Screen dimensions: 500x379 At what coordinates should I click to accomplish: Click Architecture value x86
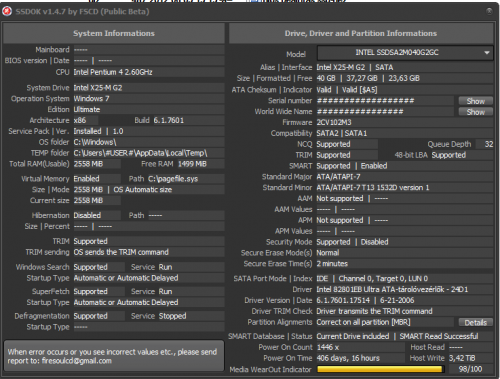[x=80, y=120]
